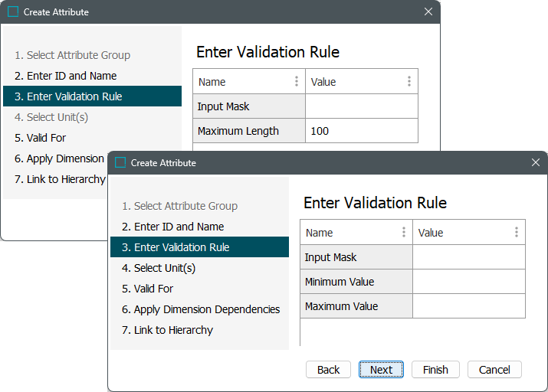Screen dimensions: 548x392
Task: Edit the Maximum Length value 100
Action: (x=361, y=131)
